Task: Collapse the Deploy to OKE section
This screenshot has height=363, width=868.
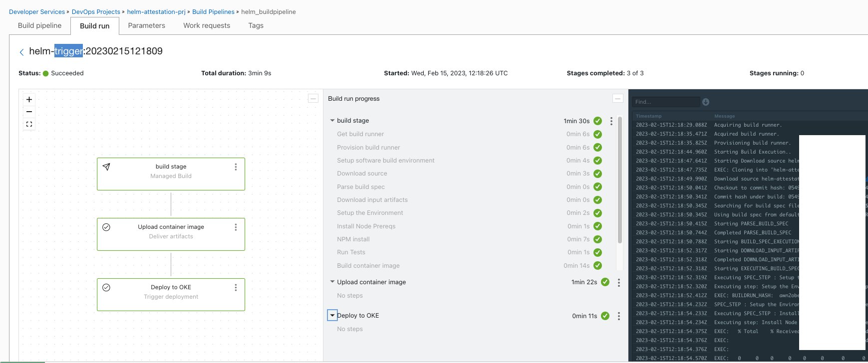Action: pyautogui.click(x=332, y=315)
